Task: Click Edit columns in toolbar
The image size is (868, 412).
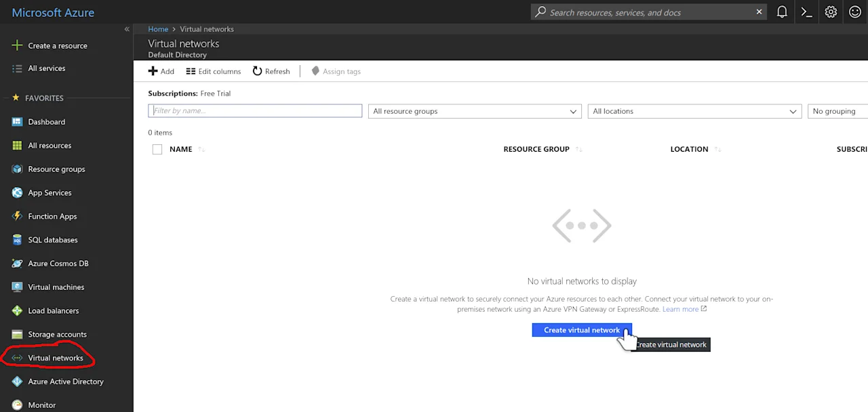Action: tap(214, 71)
